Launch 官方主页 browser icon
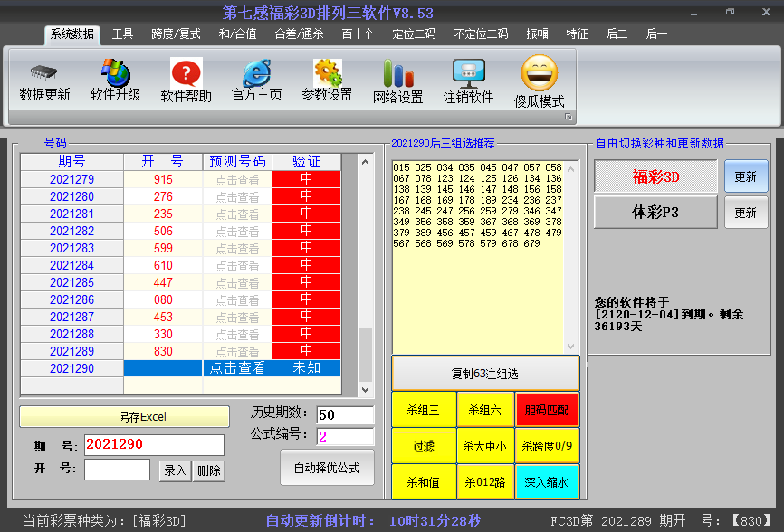Image resolution: width=784 pixels, height=532 pixels. pos(257,72)
